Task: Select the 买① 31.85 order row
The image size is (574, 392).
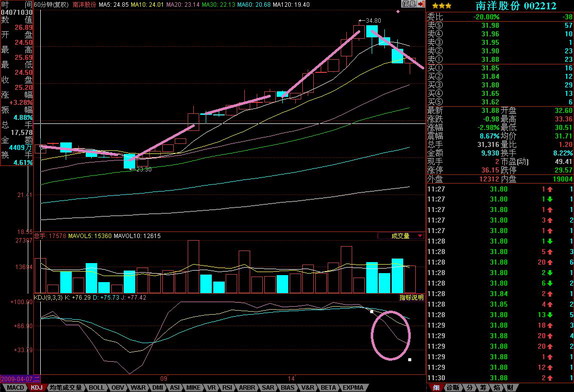Action: coord(500,68)
